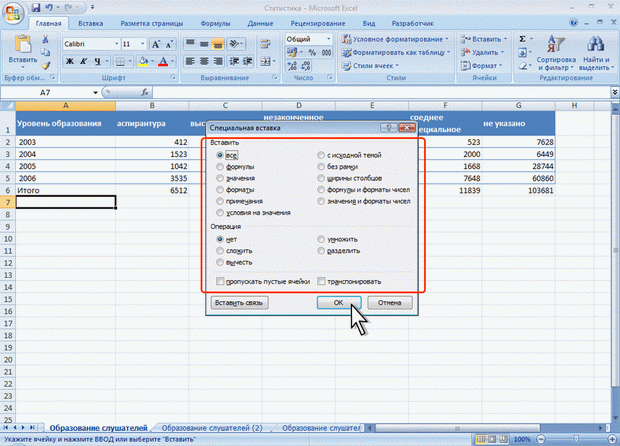Image resolution: width=620 pixels, height=446 pixels.
Task: Click the large Paste clipboard icon
Action: [x=23, y=44]
